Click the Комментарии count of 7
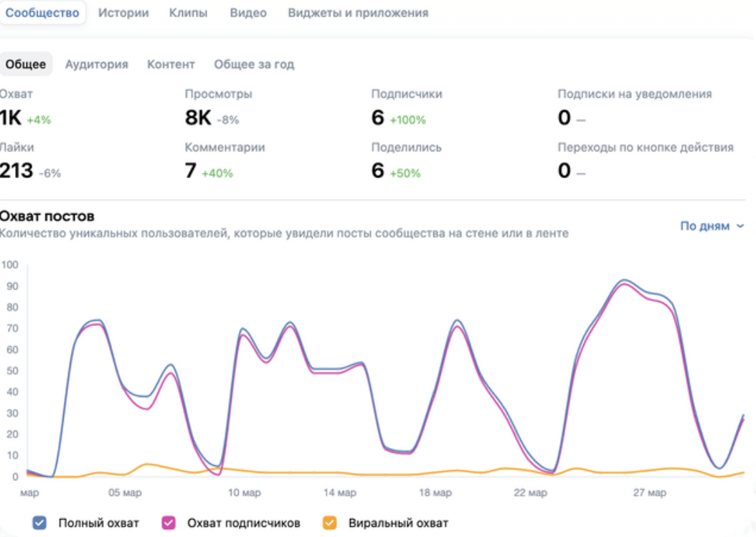This screenshot has width=756, height=537. pyautogui.click(x=190, y=171)
